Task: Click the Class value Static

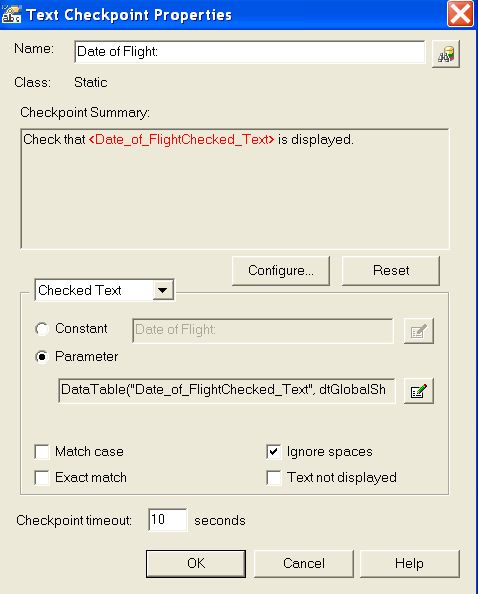Action: click(91, 82)
